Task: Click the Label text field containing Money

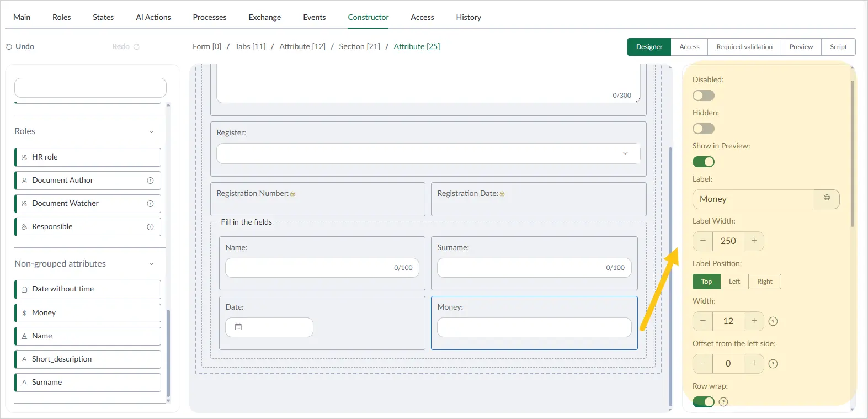Action: coord(754,199)
